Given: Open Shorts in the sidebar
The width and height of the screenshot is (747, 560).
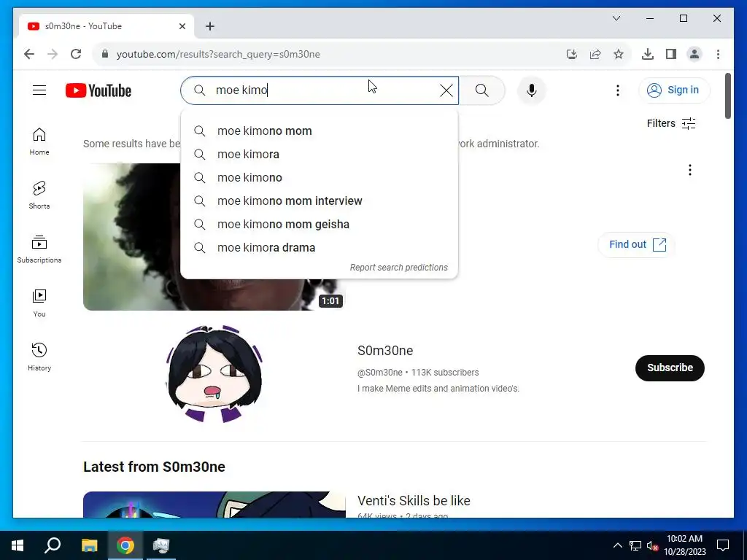Looking at the screenshot, I should coord(39,195).
